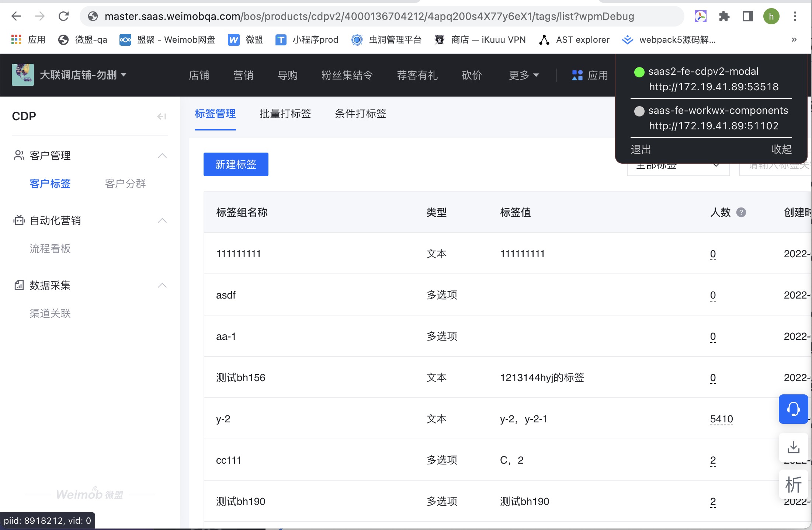Click the 新建标签 button
The width and height of the screenshot is (812, 530).
[x=236, y=164]
